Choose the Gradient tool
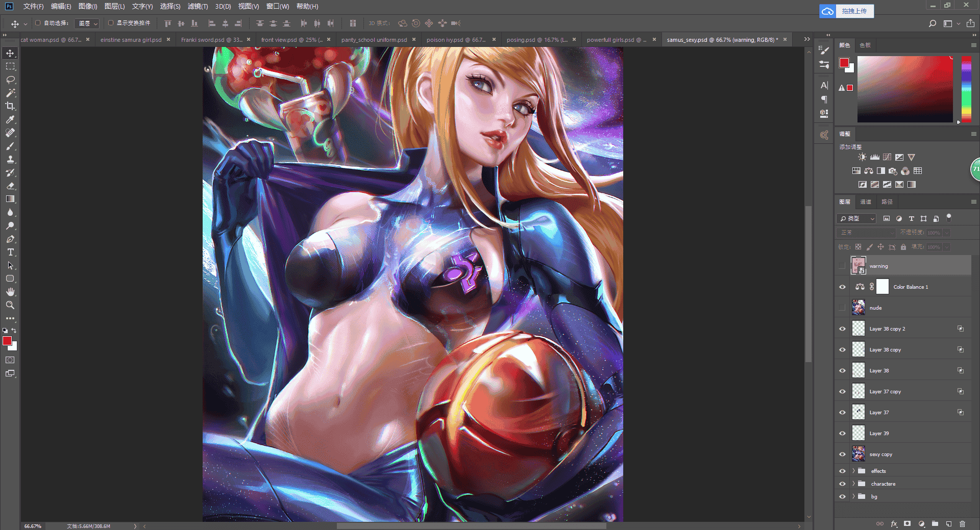Viewport: 980px width, 530px height. (x=10, y=199)
